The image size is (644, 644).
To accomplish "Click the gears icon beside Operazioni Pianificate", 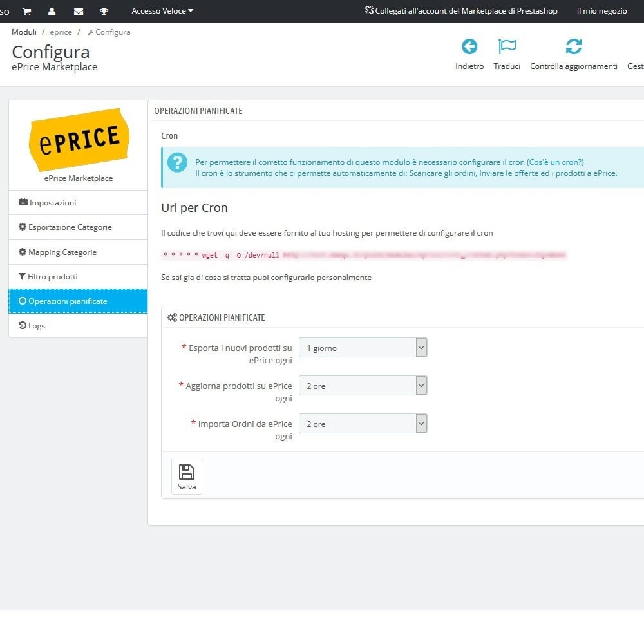I will click(x=172, y=317).
